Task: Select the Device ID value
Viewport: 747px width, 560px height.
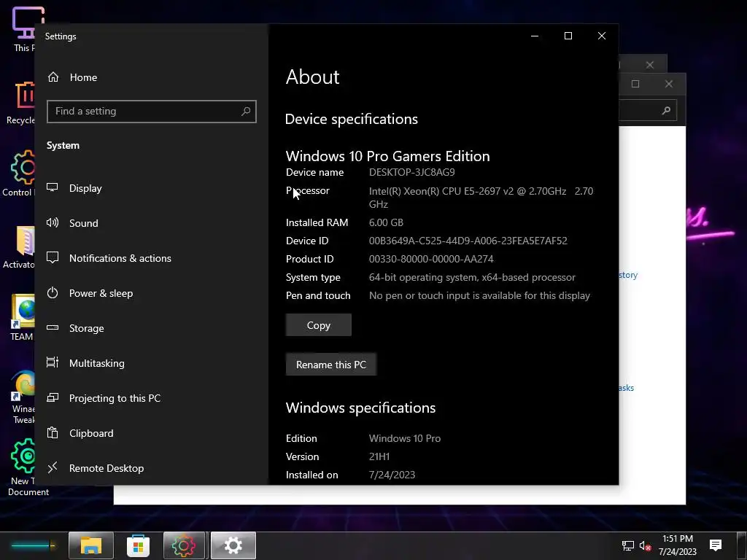Action: (468, 241)
